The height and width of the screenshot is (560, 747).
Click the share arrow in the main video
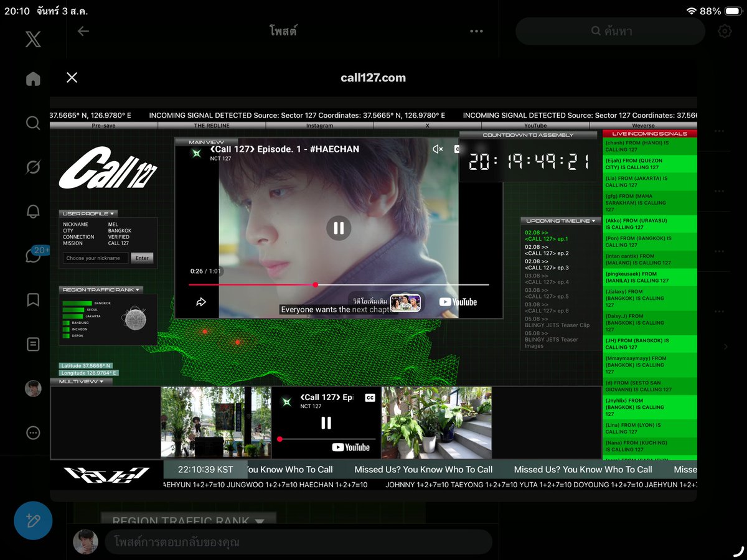coord(201,302)
